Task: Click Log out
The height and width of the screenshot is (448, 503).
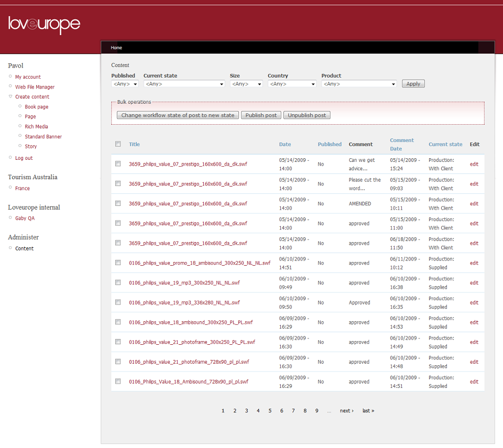Action: [24, 158]
